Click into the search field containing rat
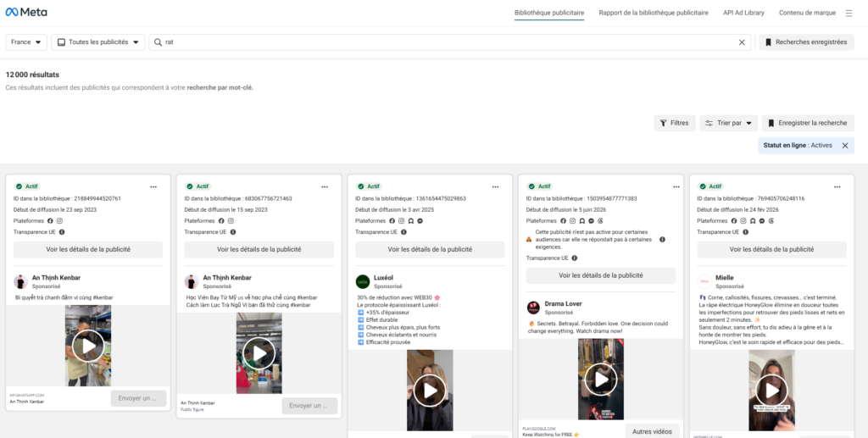Screen dimensions: 868x438 [x=449, y=42]
